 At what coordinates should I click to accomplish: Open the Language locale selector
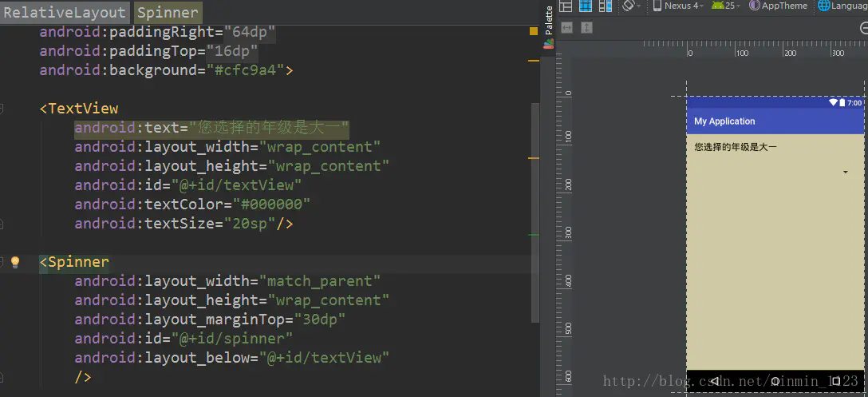coord(842,6)
